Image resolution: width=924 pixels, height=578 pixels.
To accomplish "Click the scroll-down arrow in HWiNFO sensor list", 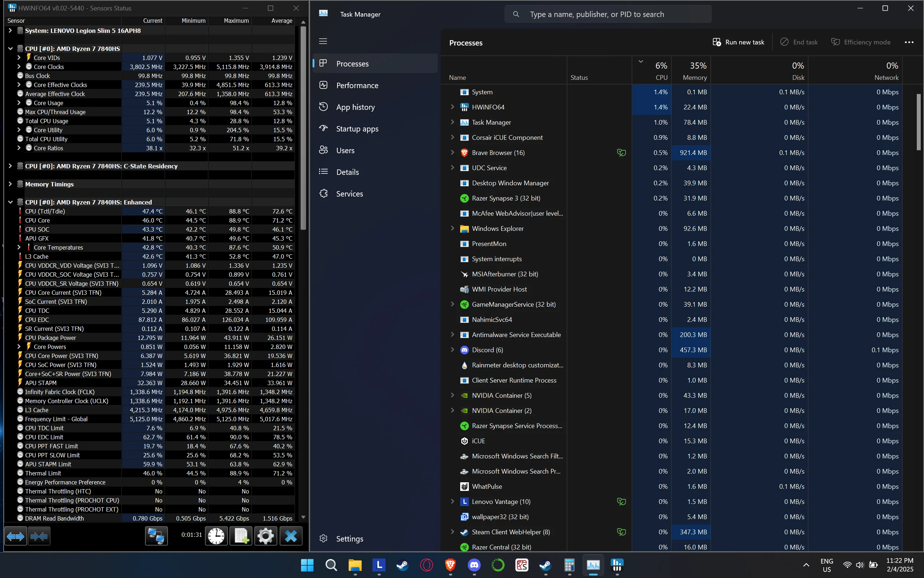I will (303, 517).
